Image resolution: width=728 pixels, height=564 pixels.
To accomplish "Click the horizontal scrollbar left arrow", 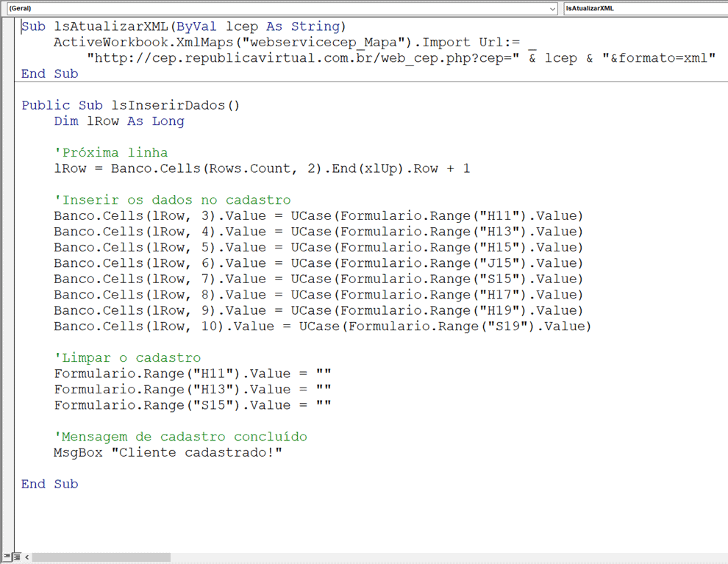I will click(x=26, y=557).
